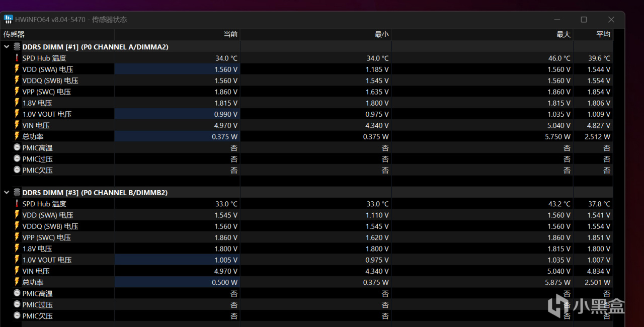Close the HWiNFO64 sensor status window
Screen dimensions: 644x327
tap(611, 20)
